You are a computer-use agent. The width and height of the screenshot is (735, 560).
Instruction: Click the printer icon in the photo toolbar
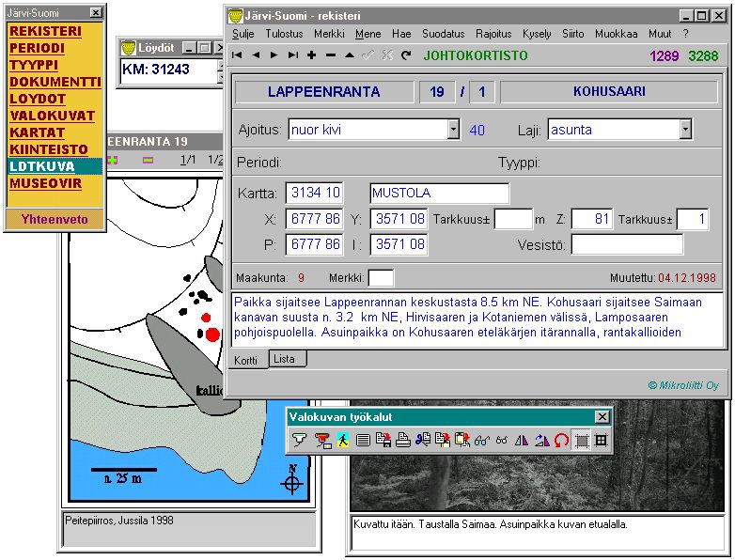403,440
